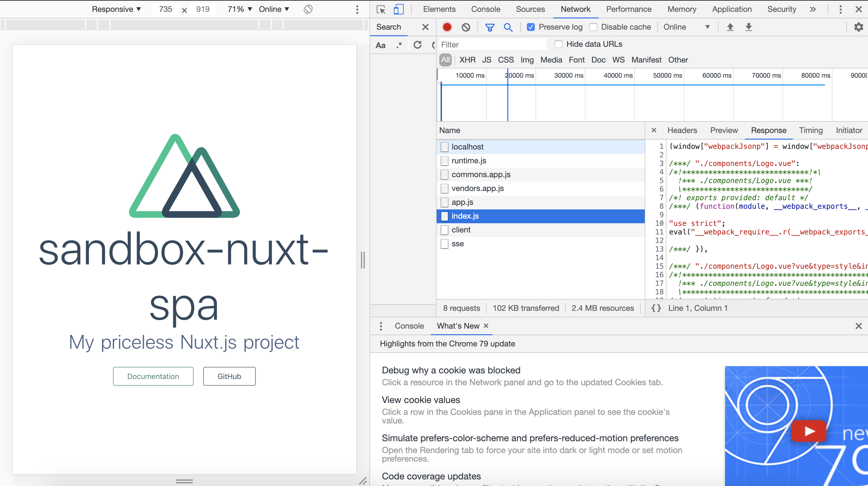Open the 71% zoom dropdown
Image resolution: width=868 pixels, height=486 pixels.
tap(240, 9)
